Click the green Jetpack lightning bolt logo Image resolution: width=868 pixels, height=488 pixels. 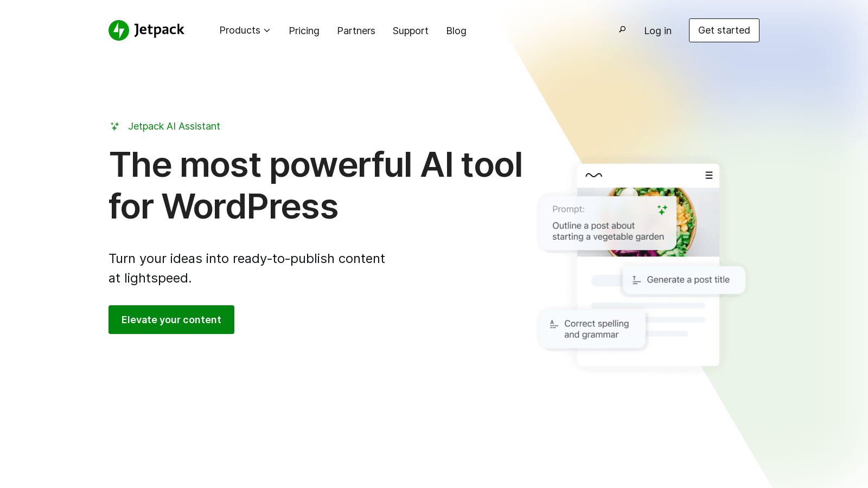click(119, 30)
